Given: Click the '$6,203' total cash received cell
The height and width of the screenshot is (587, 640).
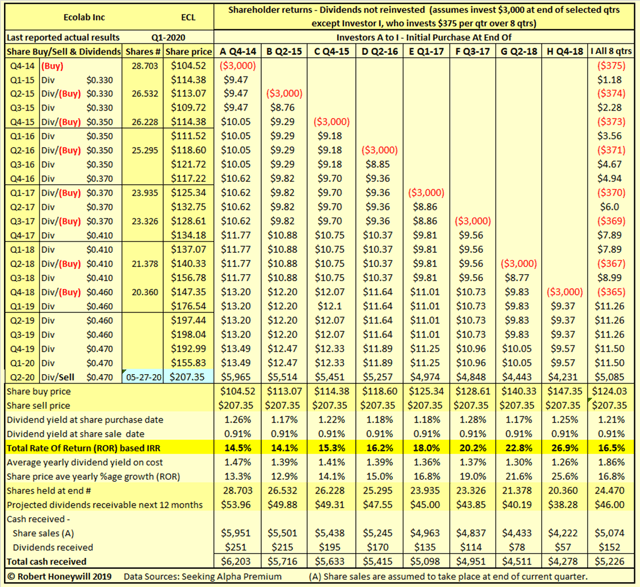Looking at the screenshot, I should point(236,561).
